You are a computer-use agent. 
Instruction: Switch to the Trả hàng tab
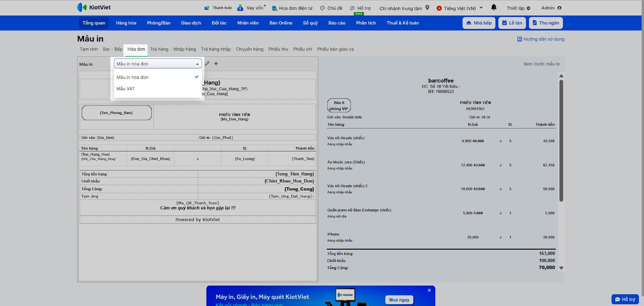click(159, 49)
